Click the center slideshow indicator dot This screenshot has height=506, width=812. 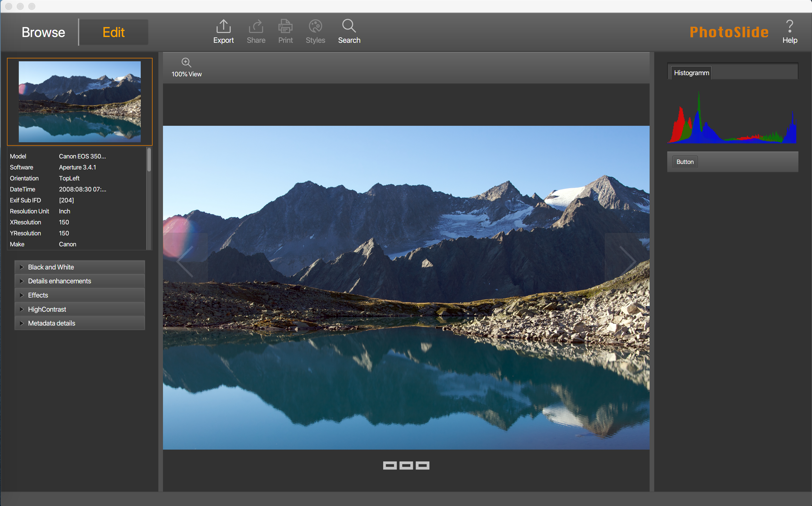coord(406,465)
